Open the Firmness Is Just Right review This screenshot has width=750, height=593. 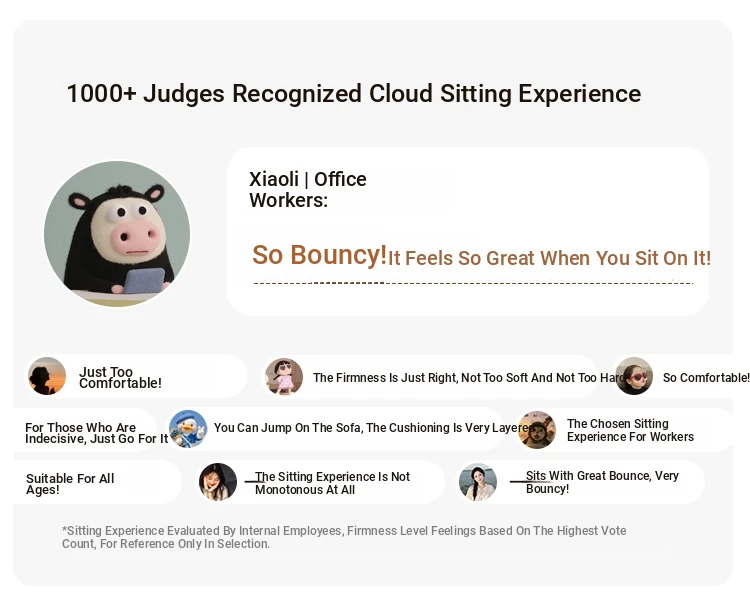coord(468,378)
